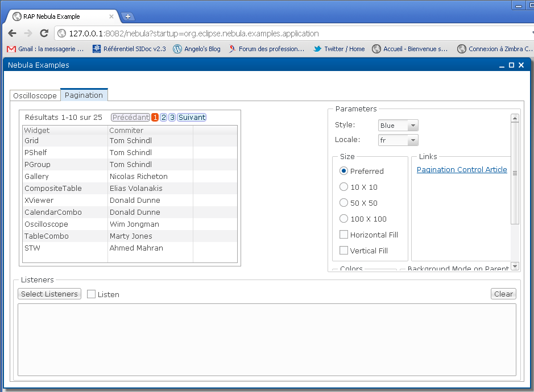Viewport: 534px width, 392px height.
Task: Select the TableCombo row
Action: [x=130, y=236]
